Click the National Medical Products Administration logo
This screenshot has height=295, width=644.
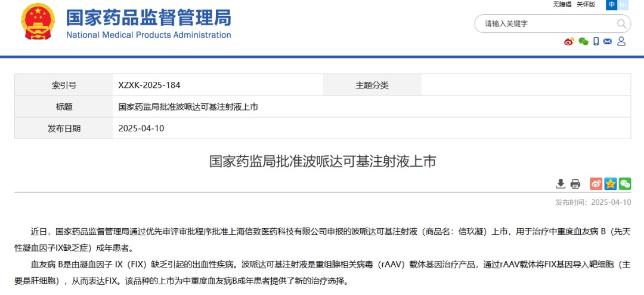[38, 22]
